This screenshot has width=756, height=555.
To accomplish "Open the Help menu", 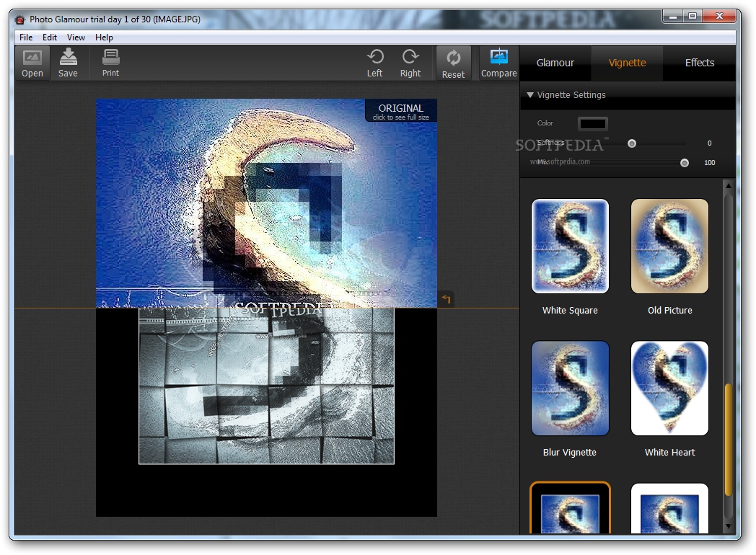I will (104, 37).
